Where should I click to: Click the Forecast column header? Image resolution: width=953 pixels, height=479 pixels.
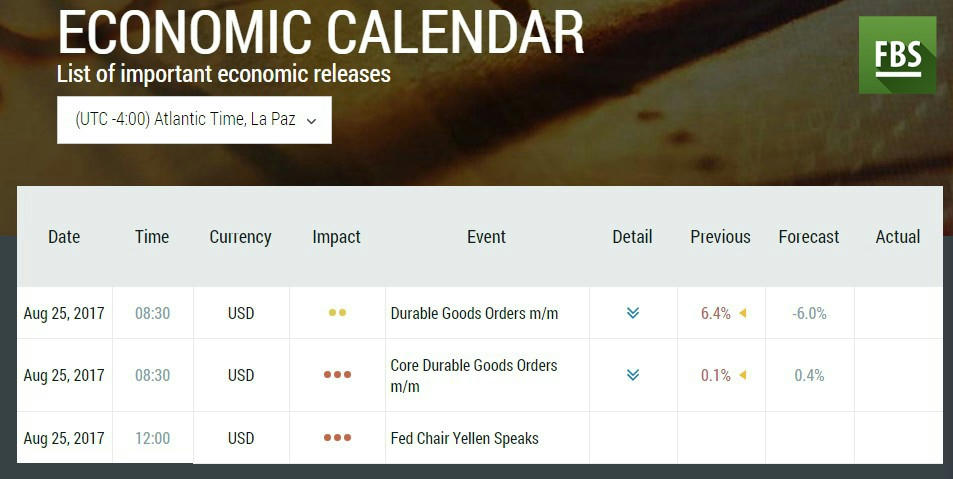click(x=809, y=236)
